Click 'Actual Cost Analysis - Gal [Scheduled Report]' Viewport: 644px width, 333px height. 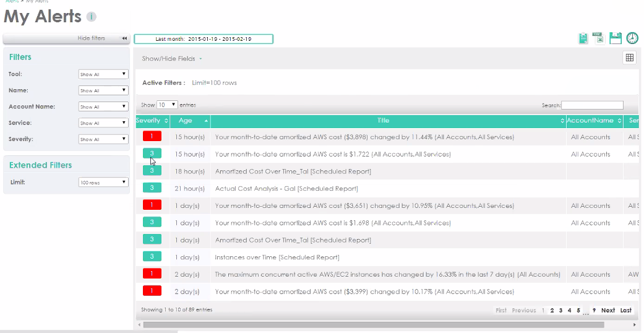click(x=286, y=189)
